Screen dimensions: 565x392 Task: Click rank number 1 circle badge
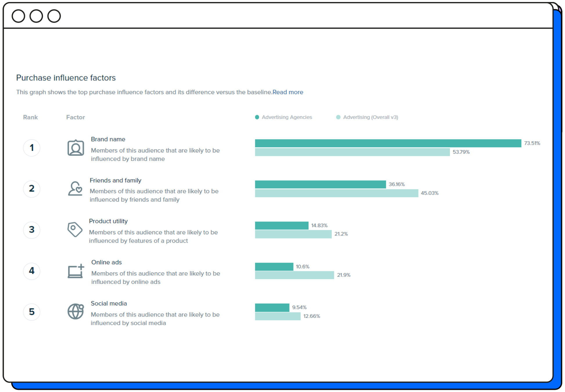click(32, 148)
